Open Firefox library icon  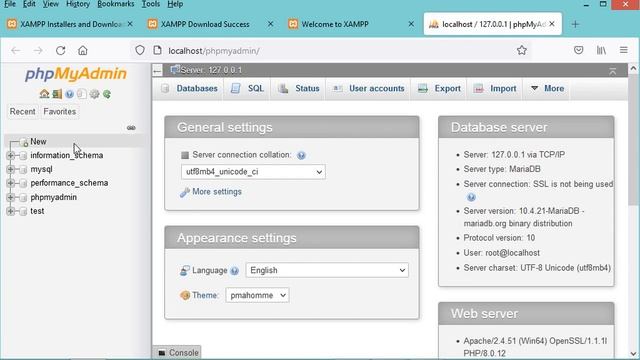[601, 50]
